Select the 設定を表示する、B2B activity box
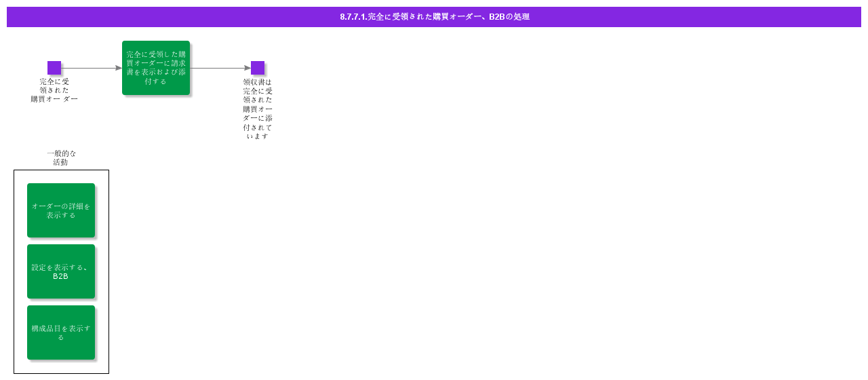Image resolution: width=868 pixels, height=380 pixels. [x=61, y=271]
